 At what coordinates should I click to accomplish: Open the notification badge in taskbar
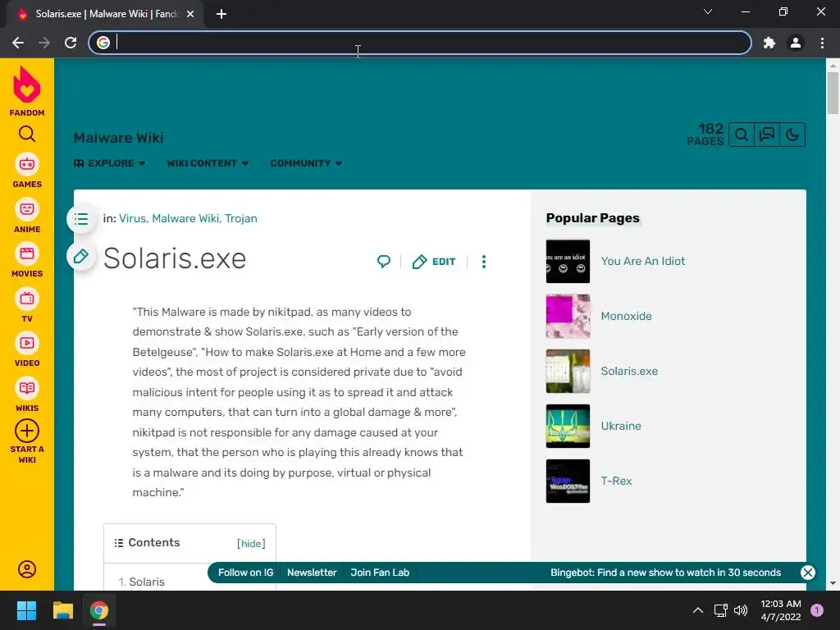[x=817, y=610]
